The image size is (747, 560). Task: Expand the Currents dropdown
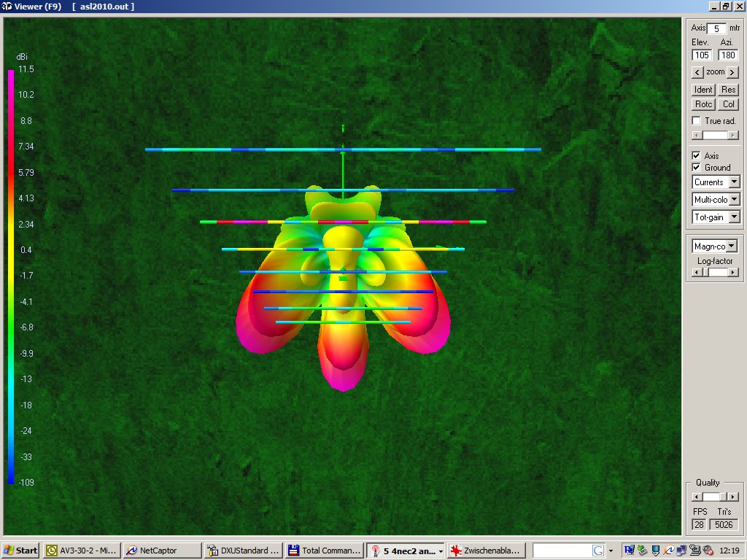pyautogui.click(x=734, y=182)
